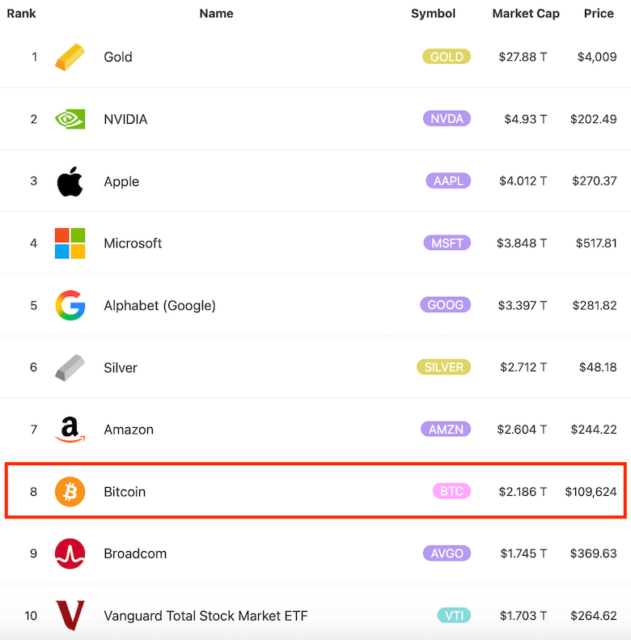Click the Google G logo
Image resolution: width=631 pixels, height=640 pixels.
[x=69, y=305]
